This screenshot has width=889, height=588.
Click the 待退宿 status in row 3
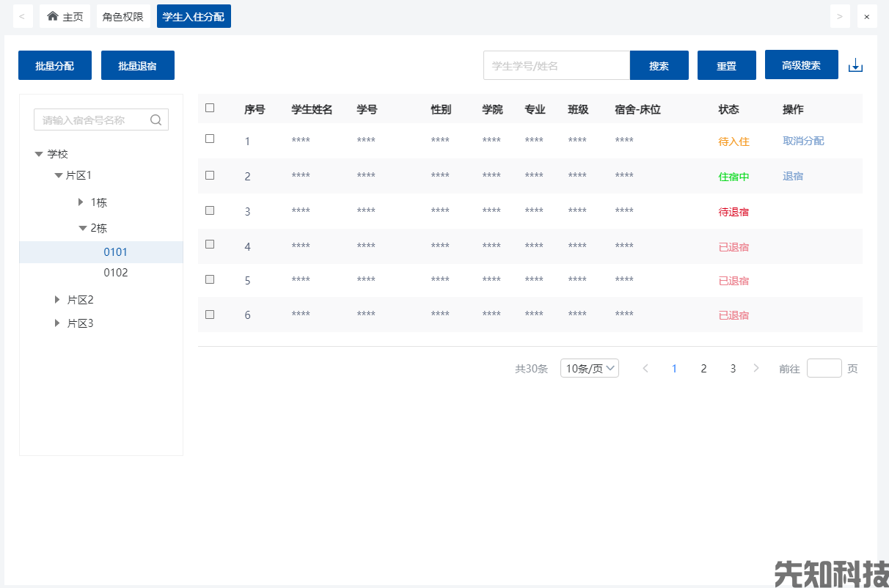pyautogui.click(x=733, y=212)
